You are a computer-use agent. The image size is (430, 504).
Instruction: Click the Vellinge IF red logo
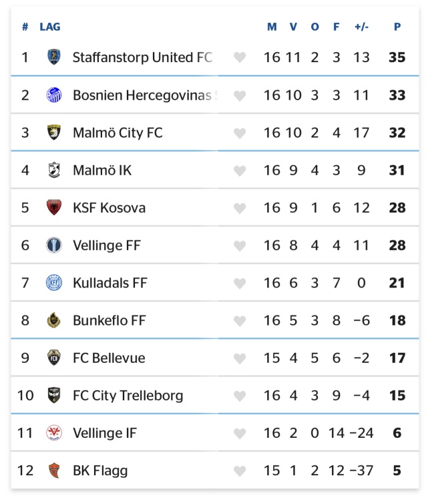(54, 432)
